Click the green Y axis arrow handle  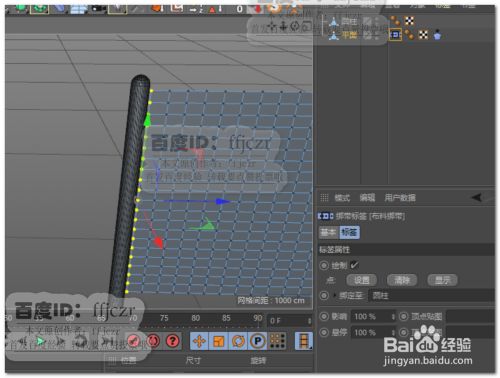tap(147, 119)
